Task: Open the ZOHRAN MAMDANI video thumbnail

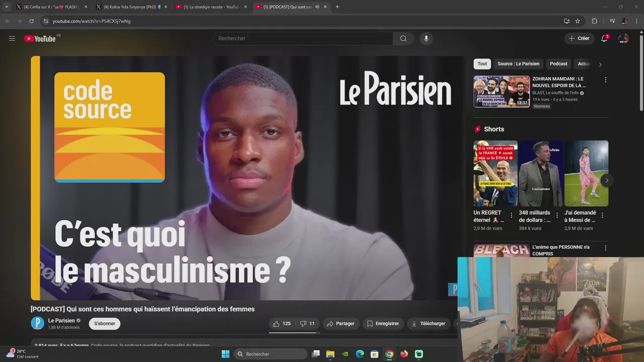Action: [502, 92]
